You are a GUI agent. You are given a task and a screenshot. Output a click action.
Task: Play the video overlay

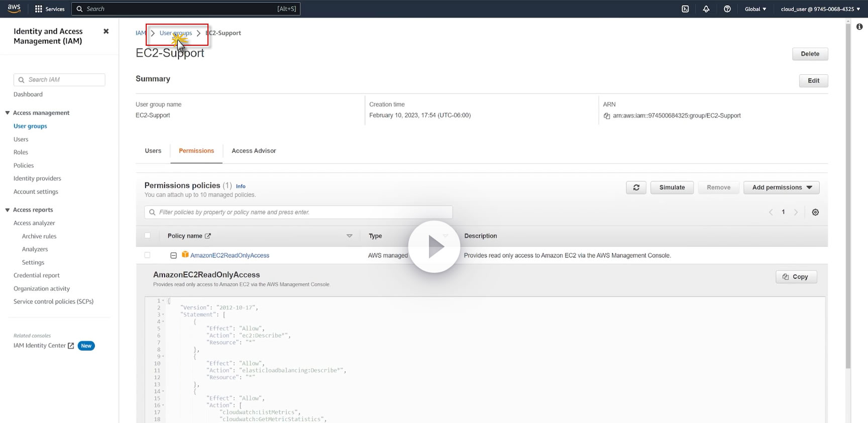tap(434, 247)
